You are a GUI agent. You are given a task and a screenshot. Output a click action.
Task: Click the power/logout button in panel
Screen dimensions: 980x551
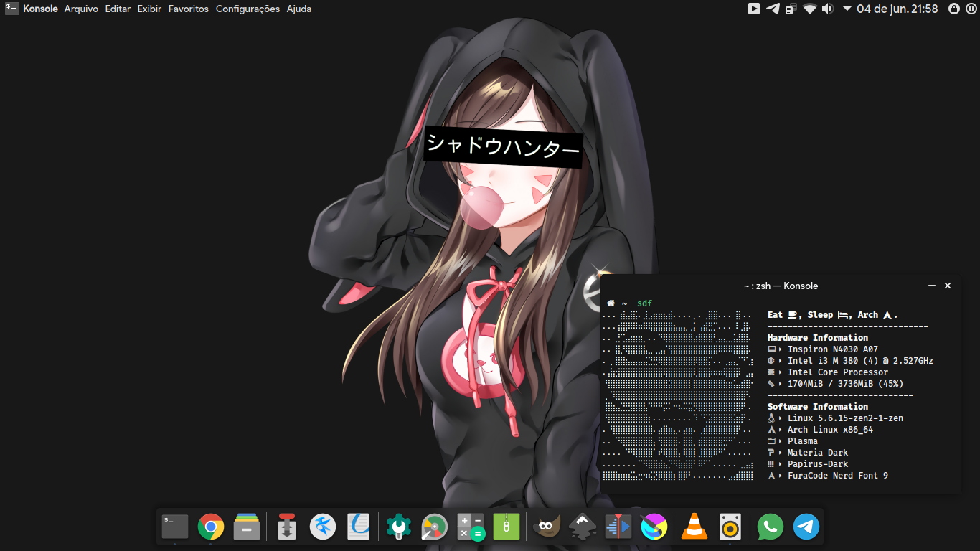(971, 9)
